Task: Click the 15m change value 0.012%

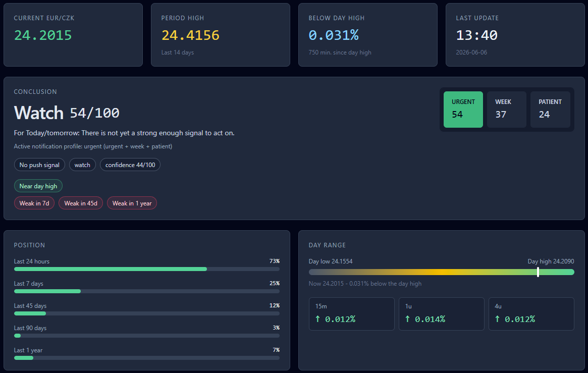Action: click(340, 319)
